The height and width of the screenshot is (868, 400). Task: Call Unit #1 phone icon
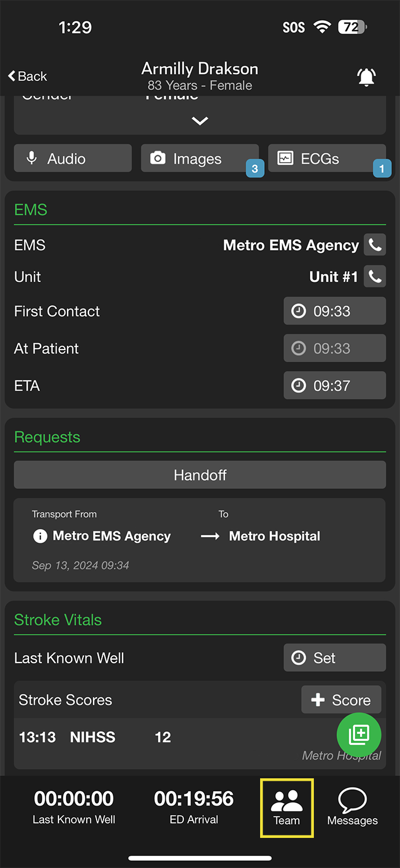(375, 277)
